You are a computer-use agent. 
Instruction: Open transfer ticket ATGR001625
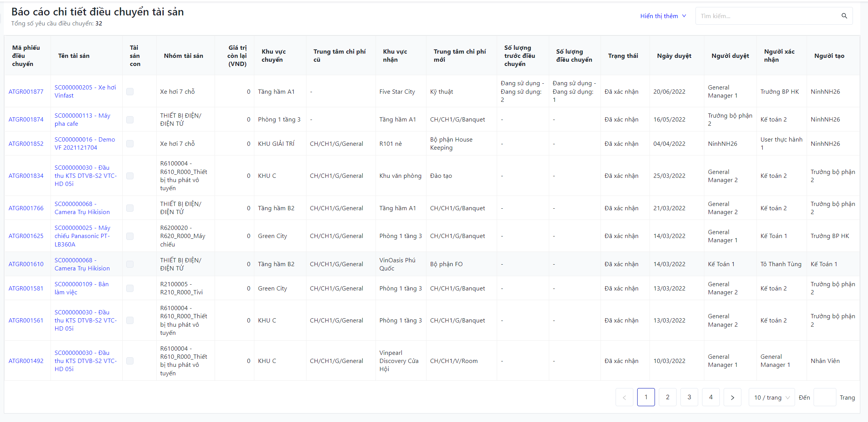26,236
